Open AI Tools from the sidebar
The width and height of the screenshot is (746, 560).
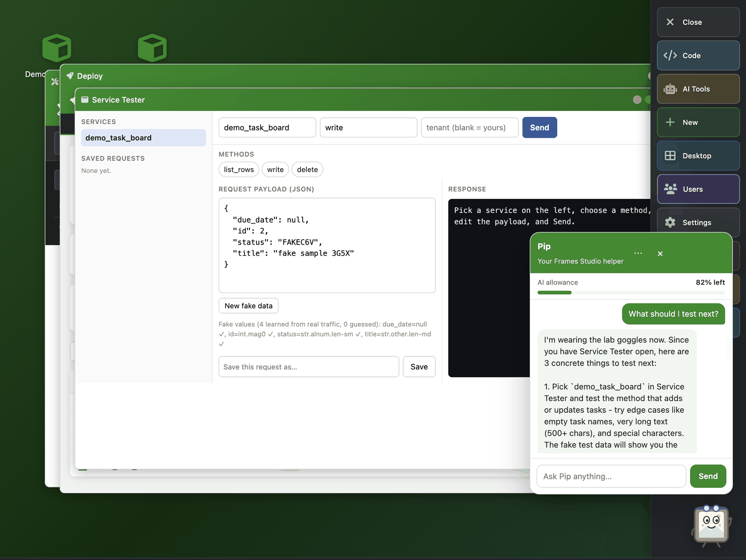[698, 89]
